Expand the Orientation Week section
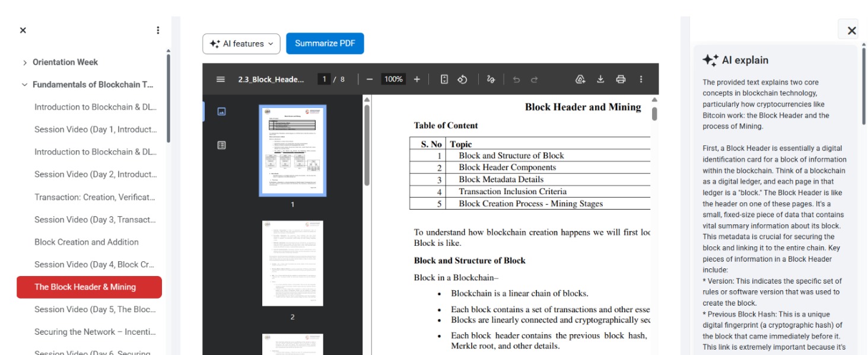The width and height of the screenshot is (868, 355). pos(24,62)
